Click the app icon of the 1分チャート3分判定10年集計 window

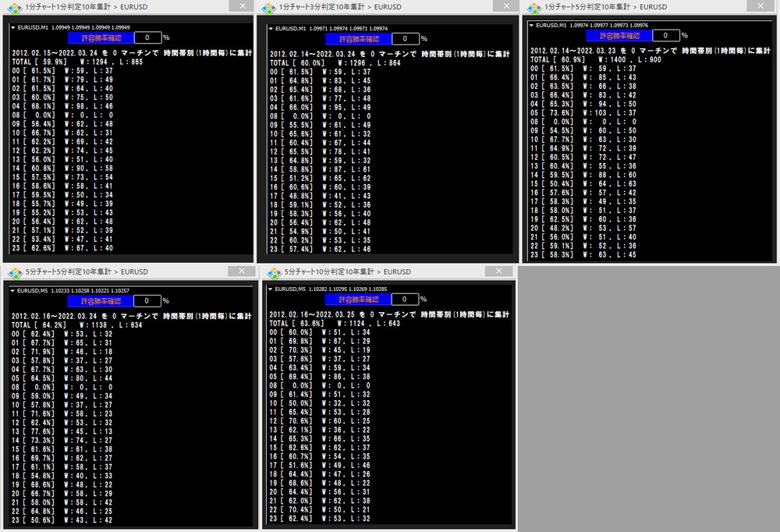[268, 8]
